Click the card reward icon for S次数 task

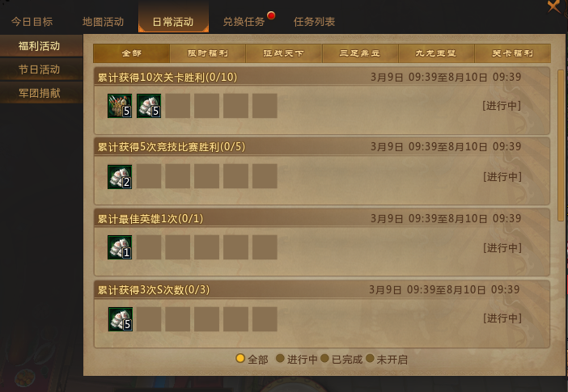tap(121, 319)
